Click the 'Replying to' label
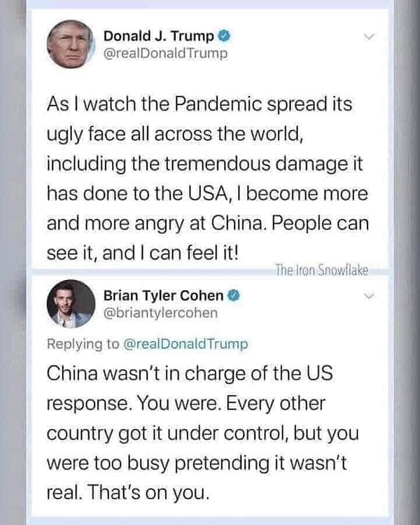Viewport: 420px width, 525px height. (83, 345)
